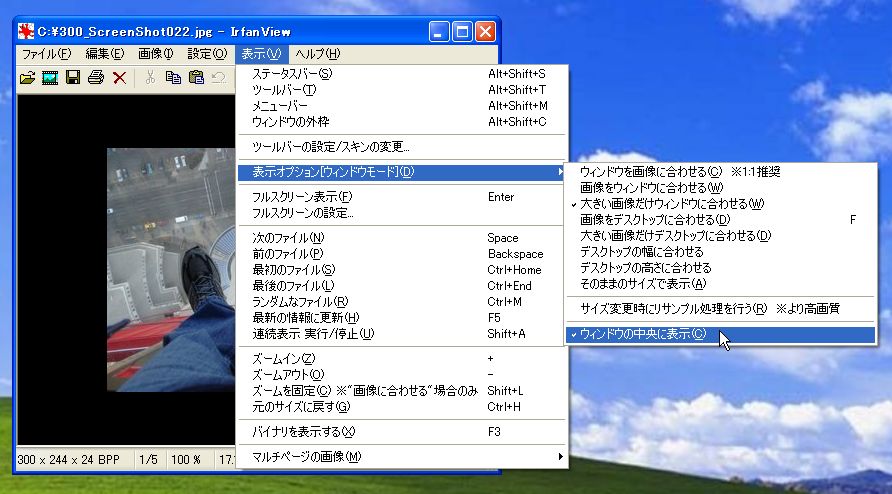Toggle ツールバー(T) visibility
The image size is (892, 494).
click(x=402, y=90)
